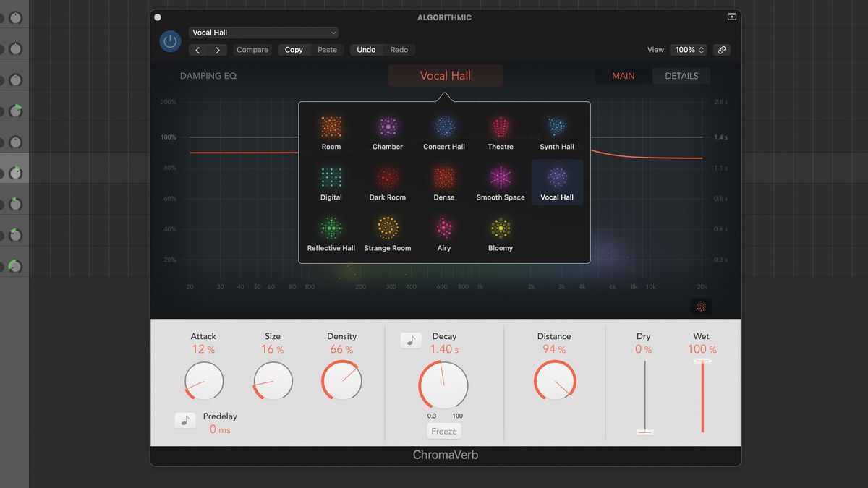Switch to the DETAILS tab
The image size is (868, 488).
pyautogui.click(x=681, y=75)
